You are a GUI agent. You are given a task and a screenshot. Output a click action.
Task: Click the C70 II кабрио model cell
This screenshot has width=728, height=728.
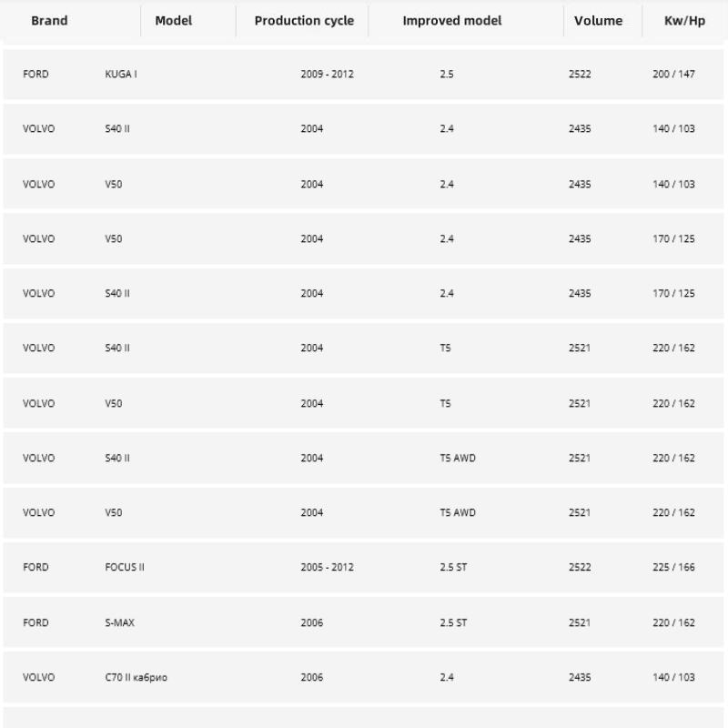(136, 678)
